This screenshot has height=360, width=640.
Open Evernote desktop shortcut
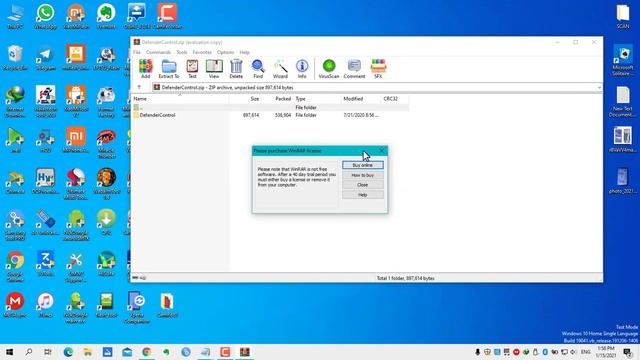pyautogui.click(x=106, y=16)
